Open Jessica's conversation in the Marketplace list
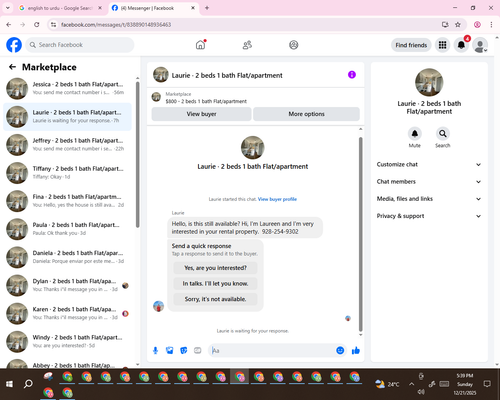Image resolution: width=500 pixels, height=400 pixels. 67,88
